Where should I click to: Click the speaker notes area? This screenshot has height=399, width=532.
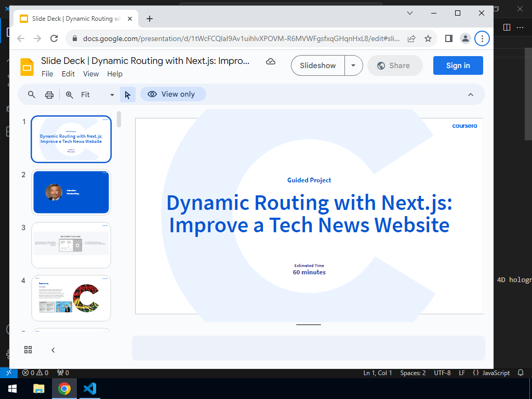(x=309, y=348)
